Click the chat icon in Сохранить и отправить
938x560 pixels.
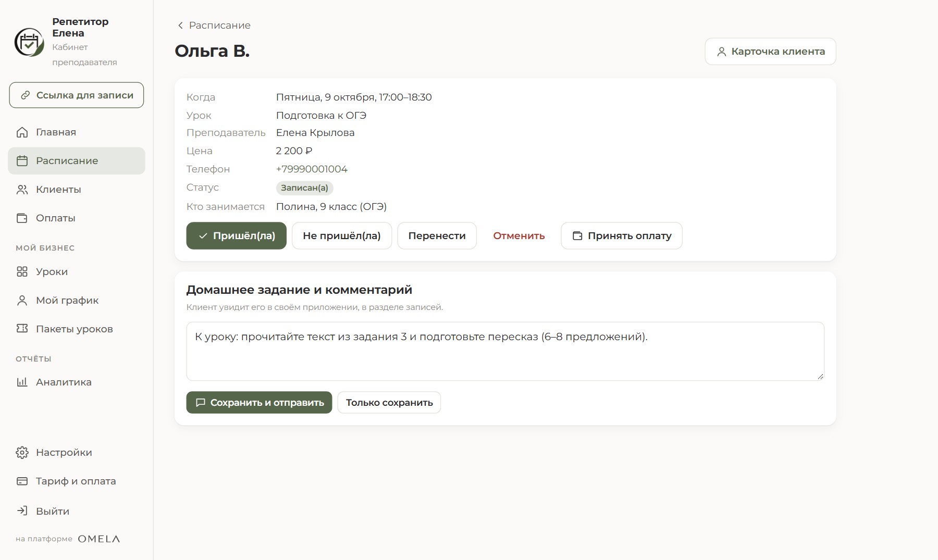[201, 403]
